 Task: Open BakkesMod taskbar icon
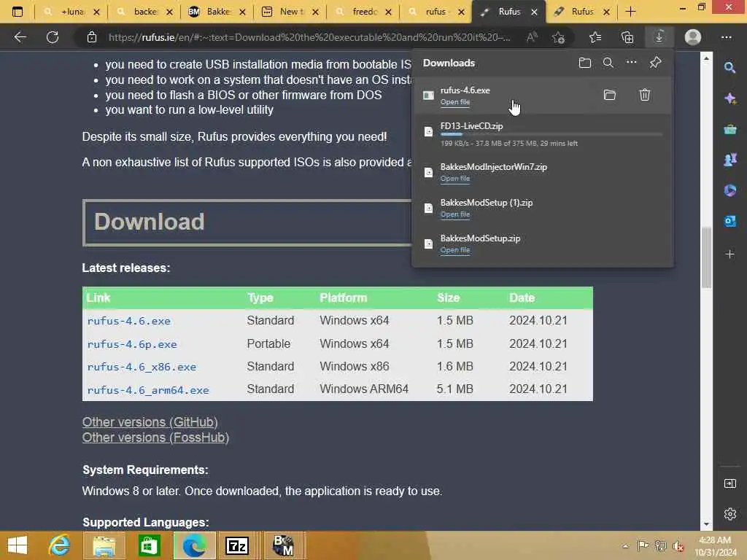click(x=283, y=545)
